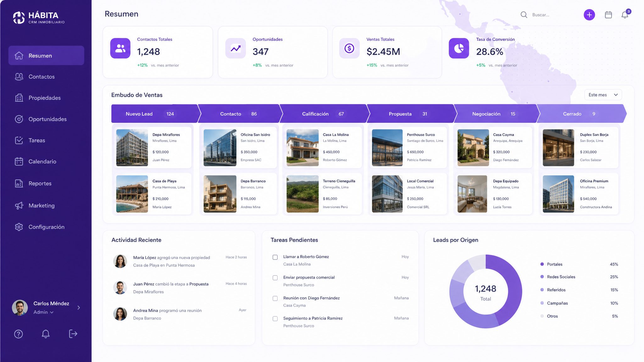Click the search magnifier icon

click(524, 15)
